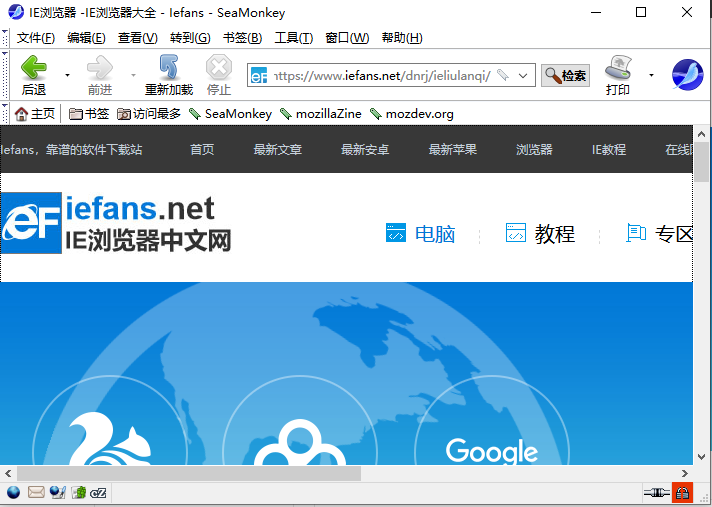Open ChatZilla cZ icon in status bar
Image resolution: width=712 pixels, height=507 pixels.
[x=98, y=492]
